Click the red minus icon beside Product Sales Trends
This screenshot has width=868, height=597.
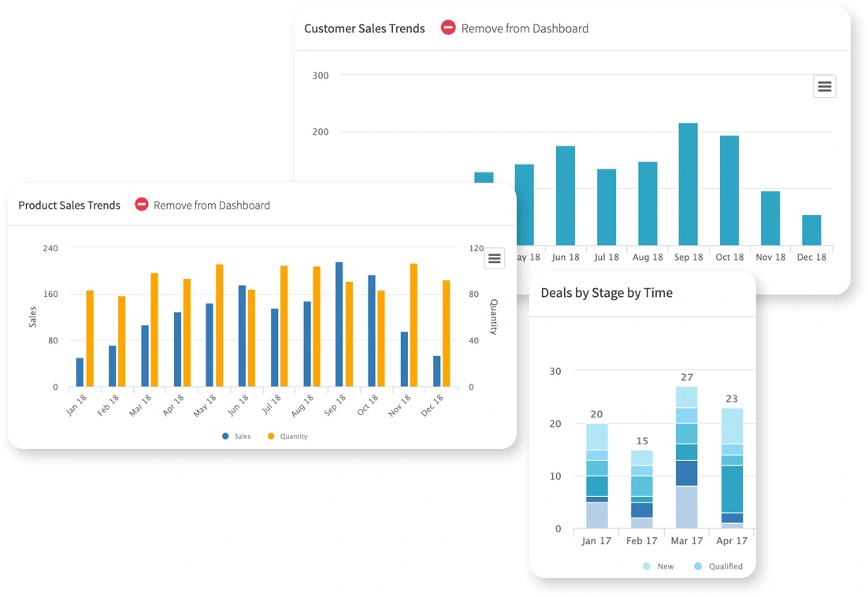click(x=142, y=204)
